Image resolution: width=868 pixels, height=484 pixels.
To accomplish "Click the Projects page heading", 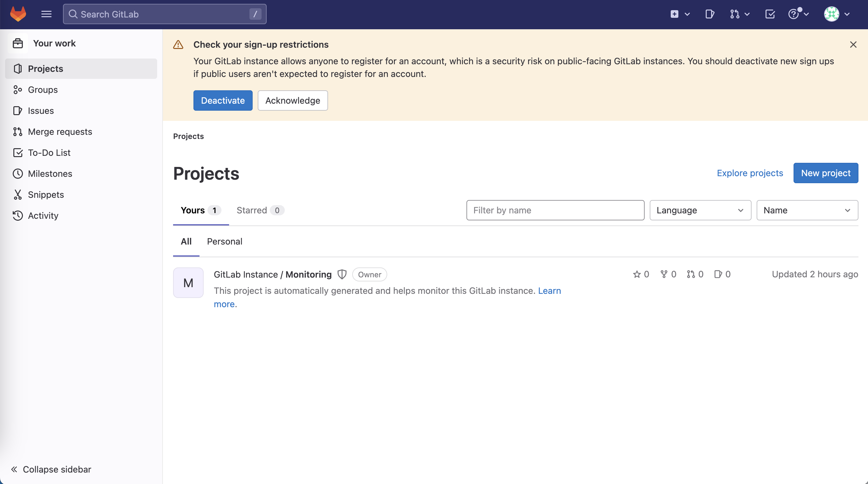I will [206, 173].
